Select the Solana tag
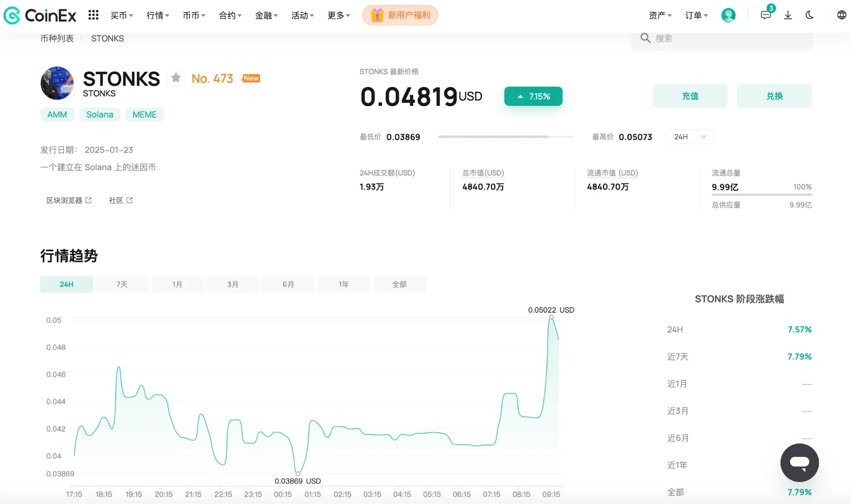The height and width of the screenshot is (504, 851). point(100,114)
